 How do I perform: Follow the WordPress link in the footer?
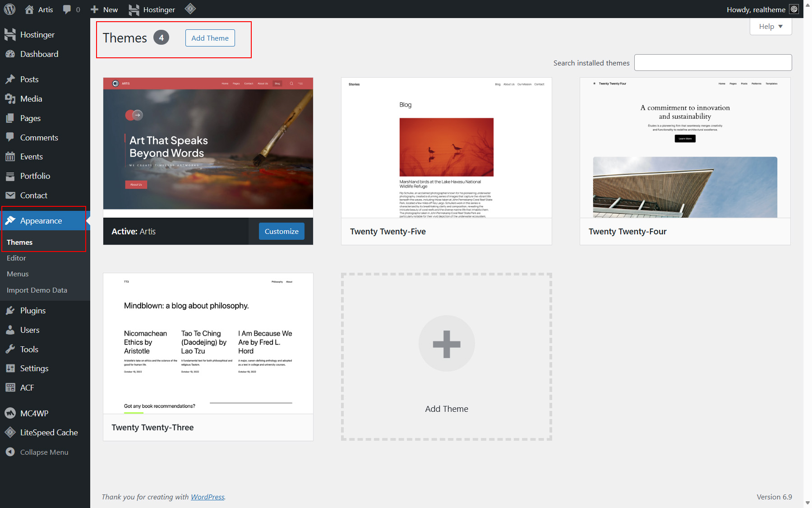click(x=208, y=497)
